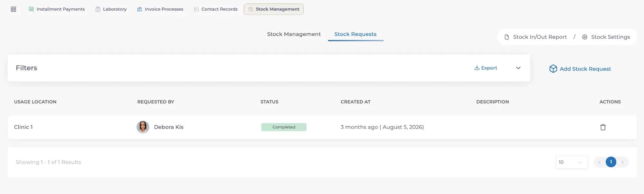
Task: Select page 1 in pagination
Action: 611,162
